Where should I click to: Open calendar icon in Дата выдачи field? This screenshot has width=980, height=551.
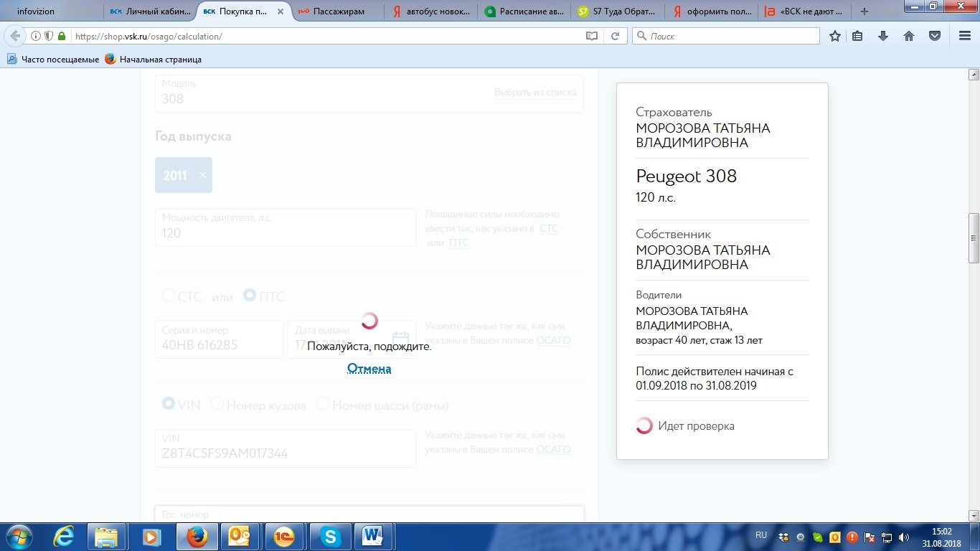click(x=400, y=338)
